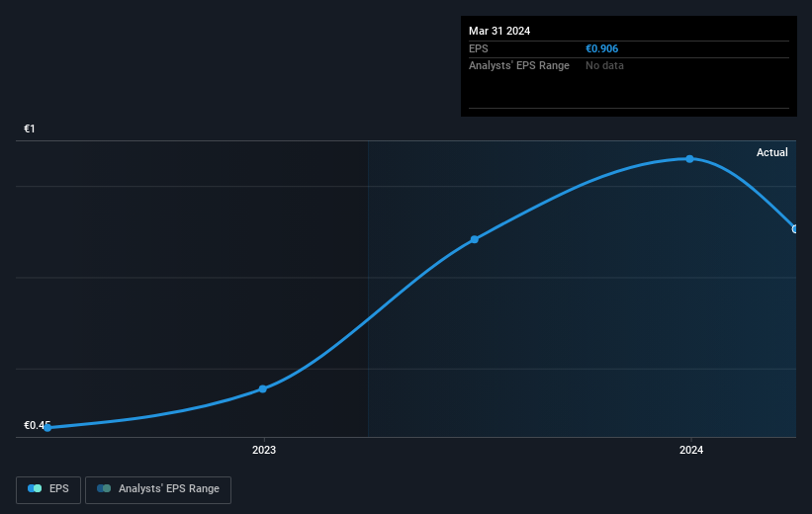Select the data point at the 2024 peak
812x514 pixels.
click(689, 159)
